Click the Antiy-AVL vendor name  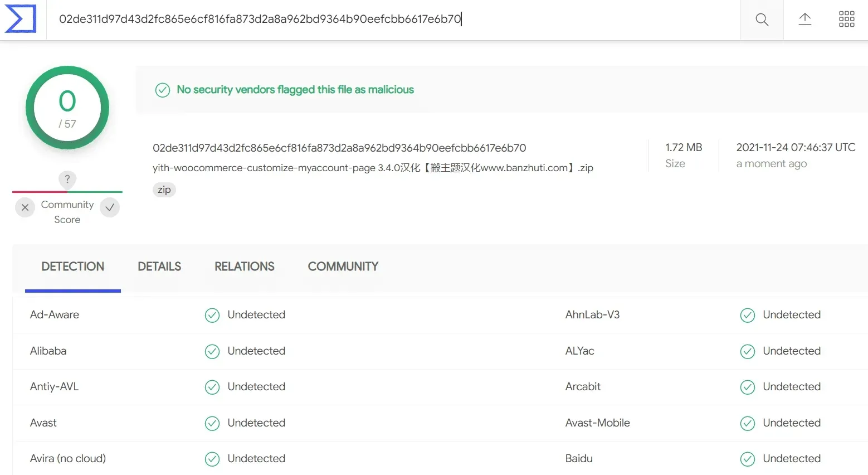55,386
